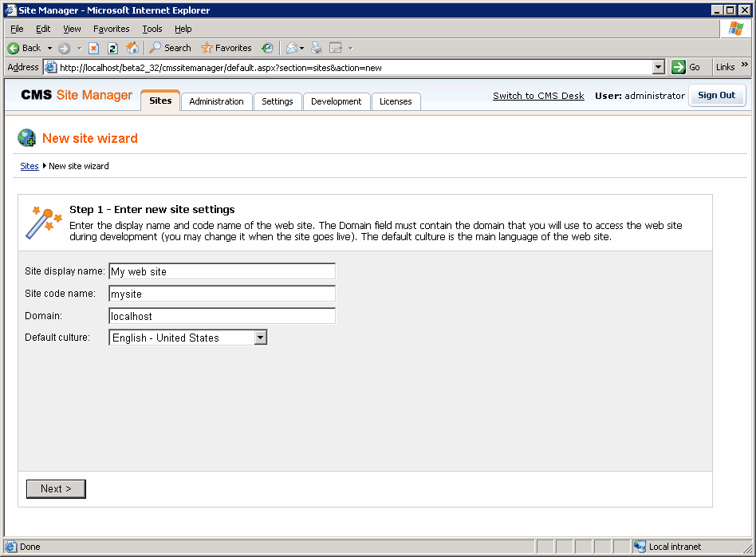Open the Forward history dropdown arrow
Image resolution: width=756 pixels, height=557 pixels.
(x=80, y=48)
